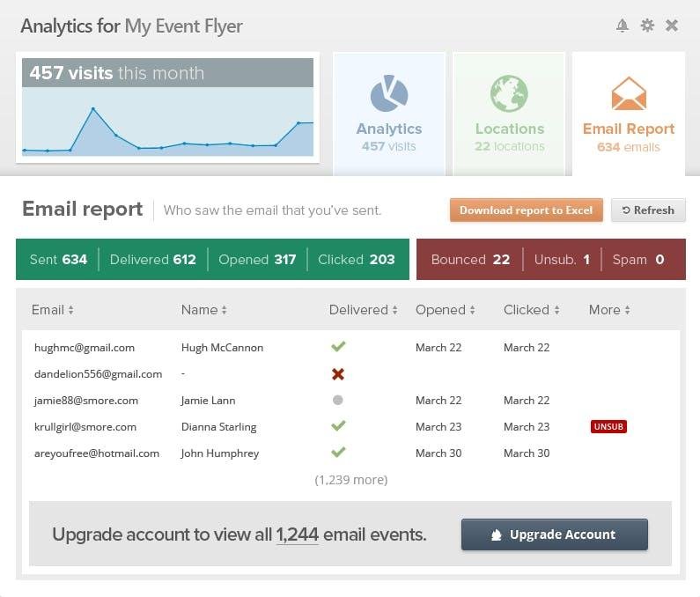Screen dimensions: 700x597
Task: Click the name Hugh McCannon
Action: pos(222,348)
